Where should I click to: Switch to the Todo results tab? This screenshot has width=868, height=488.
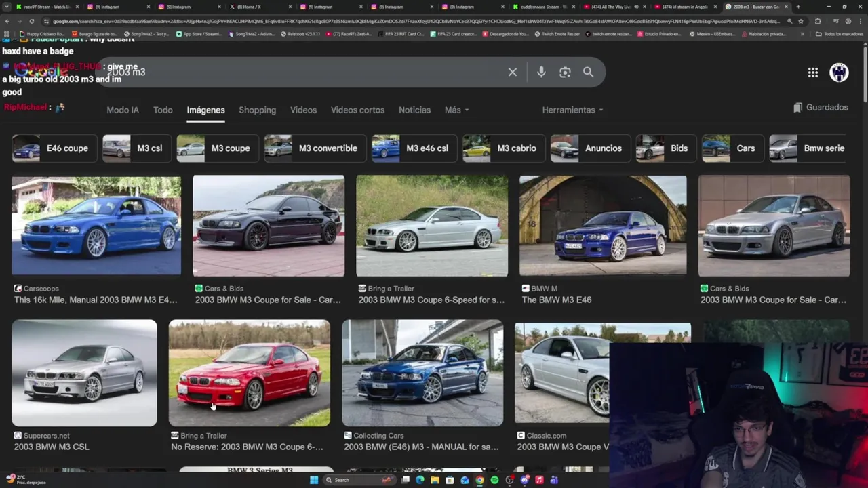(x=163, y=110)
